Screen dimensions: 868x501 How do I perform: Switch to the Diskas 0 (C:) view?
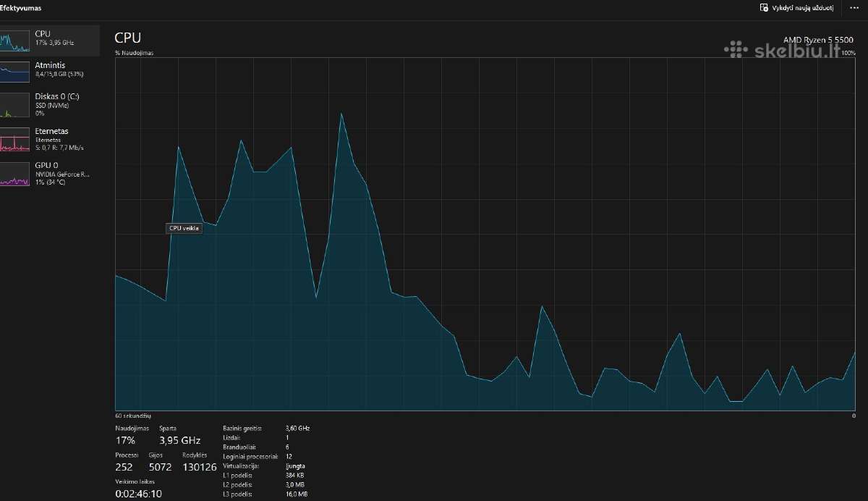pos(49,104)
